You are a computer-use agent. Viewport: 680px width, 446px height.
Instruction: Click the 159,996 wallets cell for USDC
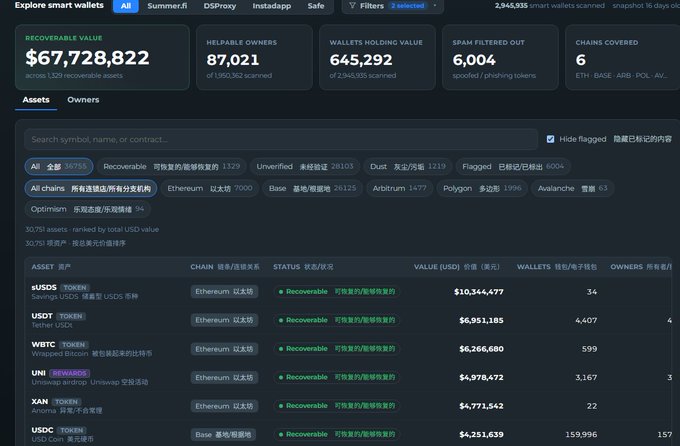click(x=581, y=434)
